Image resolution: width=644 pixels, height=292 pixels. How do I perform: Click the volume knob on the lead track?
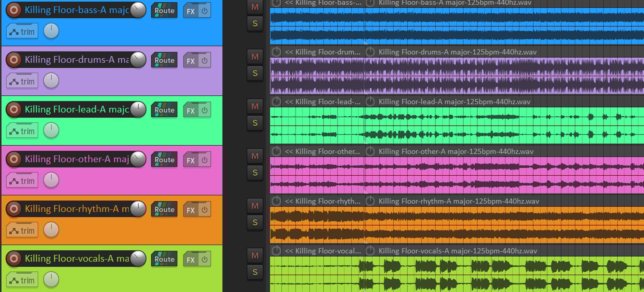tap(138, 109)
